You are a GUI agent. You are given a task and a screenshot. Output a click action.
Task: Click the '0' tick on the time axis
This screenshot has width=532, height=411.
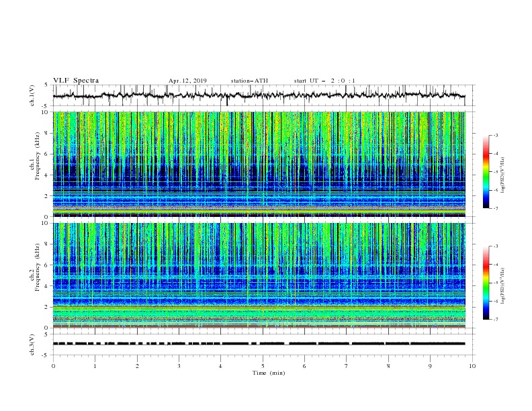(53, 366)
